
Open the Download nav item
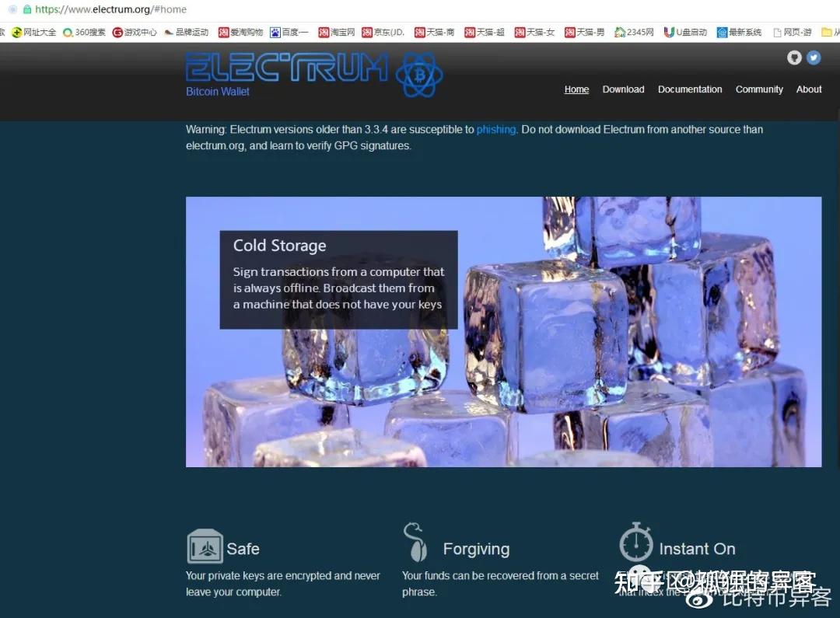623,89
